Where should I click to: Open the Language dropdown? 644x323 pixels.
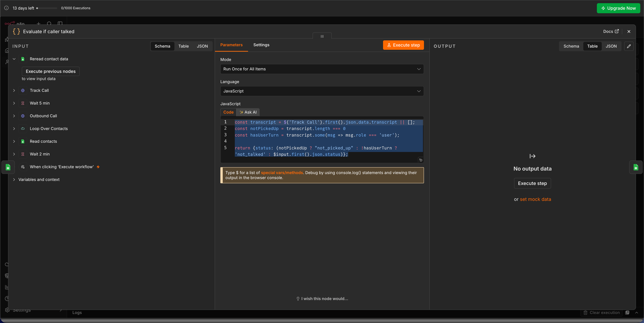tap(322, 91)
